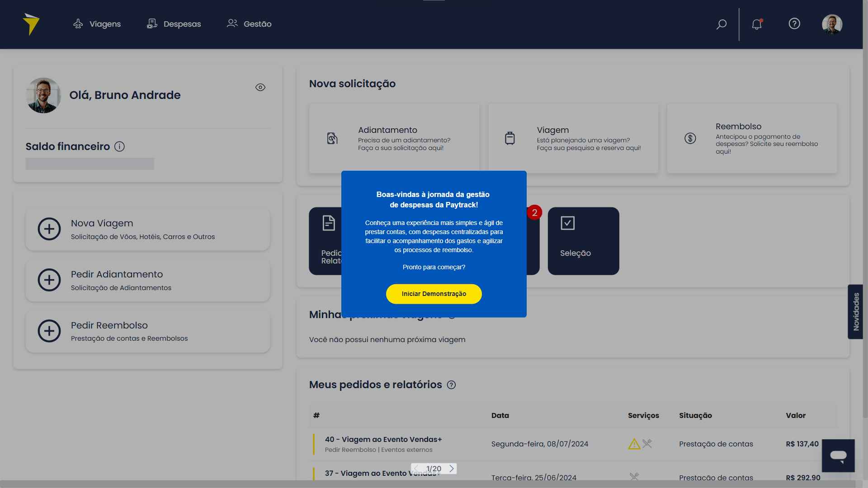Open the notifications bell
Image resolution: width=868 pixels, height=488 pixels.
757,24
